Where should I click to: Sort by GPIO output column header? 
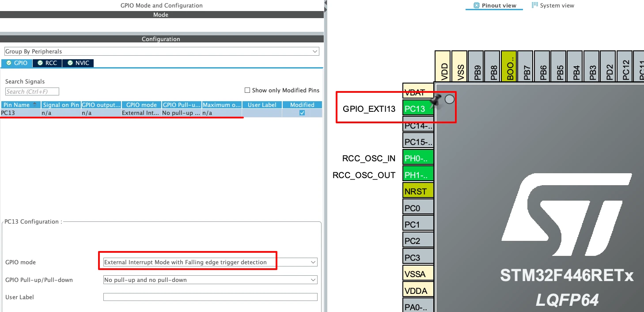[x=101, y=105]
